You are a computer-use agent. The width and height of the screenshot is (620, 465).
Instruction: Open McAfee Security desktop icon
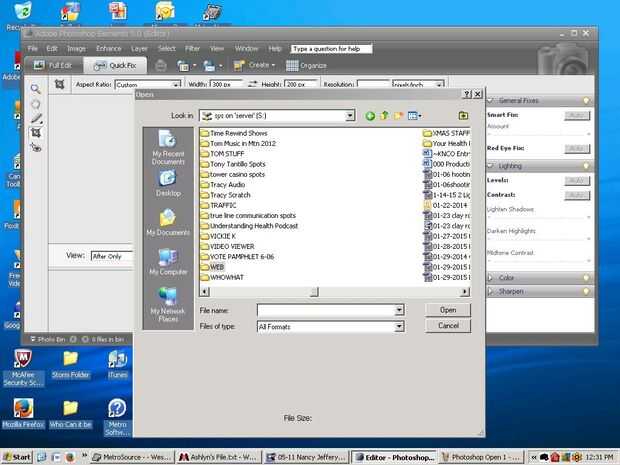(x=23, y=368)
